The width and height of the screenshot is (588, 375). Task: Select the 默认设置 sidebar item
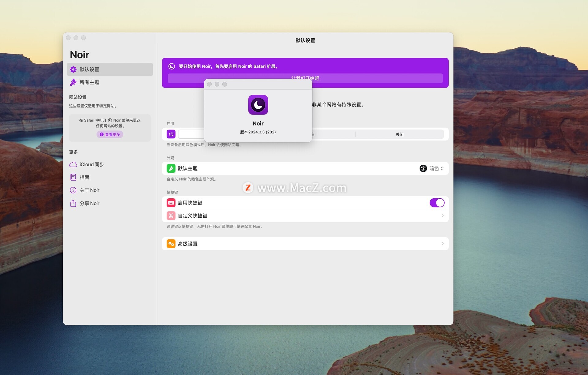pyautogui.click(x=89, y=69)
